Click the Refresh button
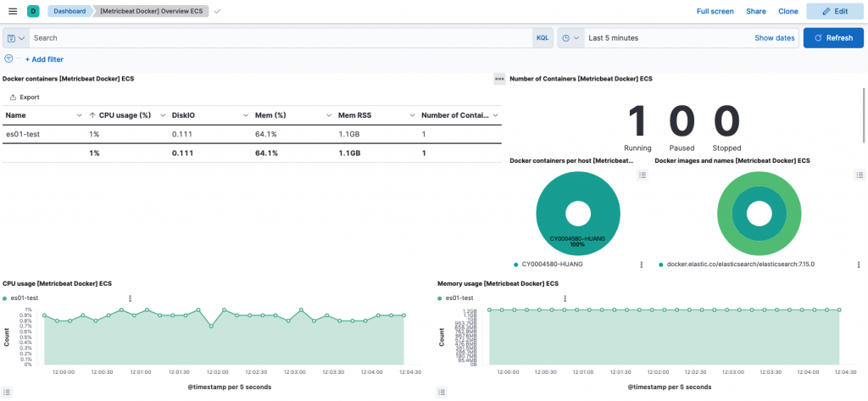 point(833,38)
